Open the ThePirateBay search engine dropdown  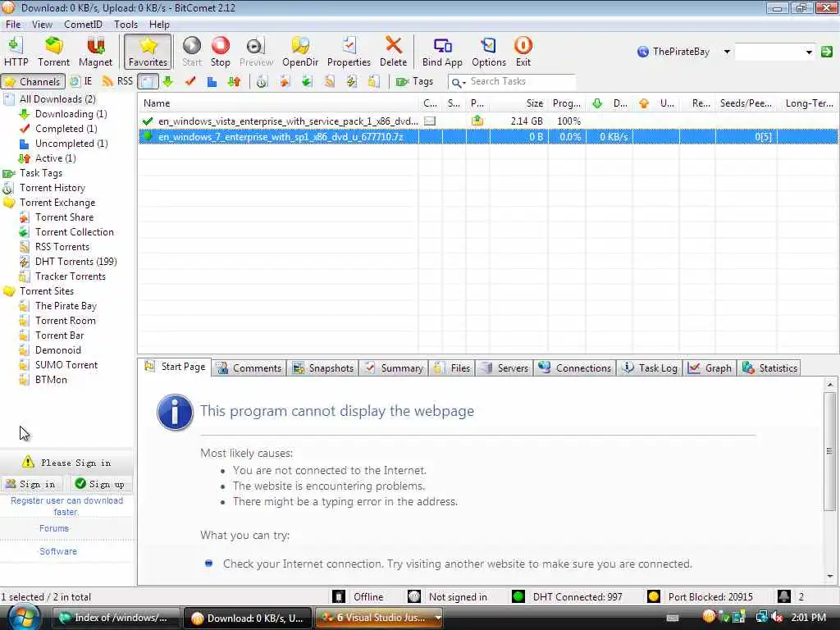pyautogui.click(x=727, y=52)
